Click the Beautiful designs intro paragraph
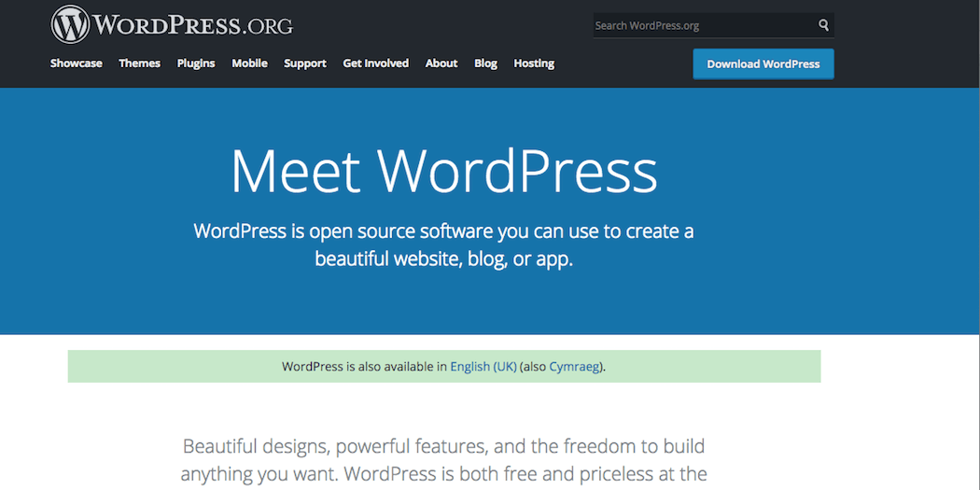 pos(443,459)
